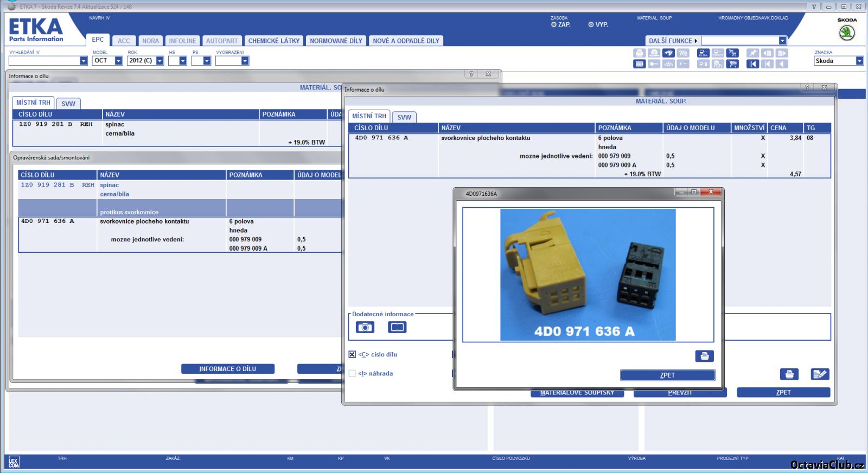Click the parts list icon in toolbar
This screenshot has height=473, width=868.
(x=640, y=64)
